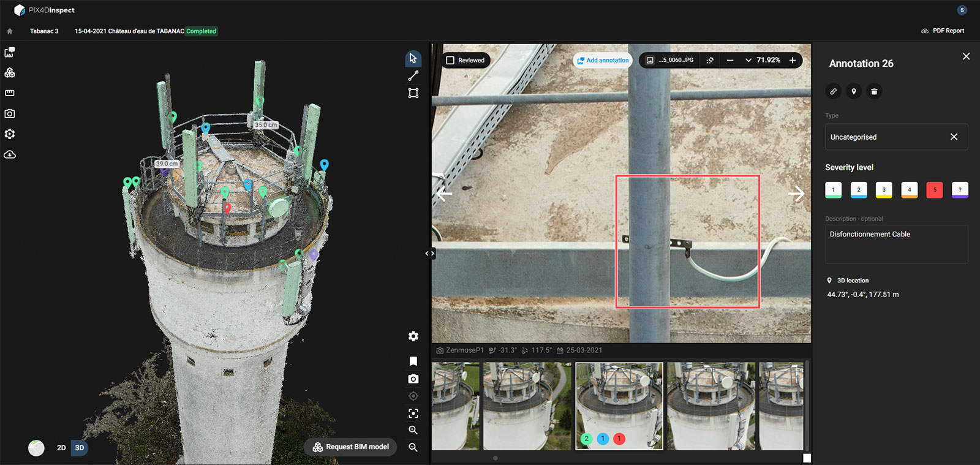980x465 pixels.
Task: Open the Tabanac 3 project breadcrumb
Action: pos(44,31)
